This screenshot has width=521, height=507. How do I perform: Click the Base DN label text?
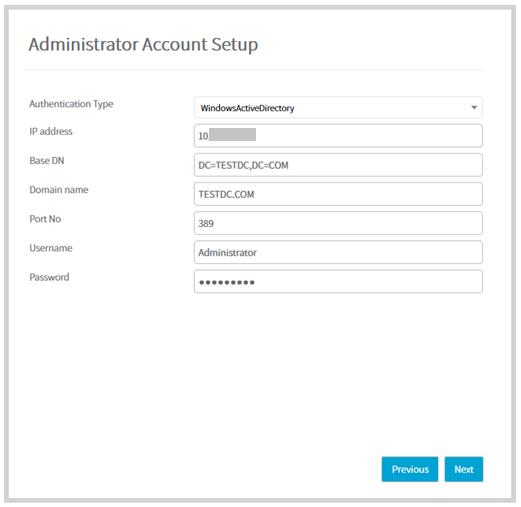click(47, 161)
